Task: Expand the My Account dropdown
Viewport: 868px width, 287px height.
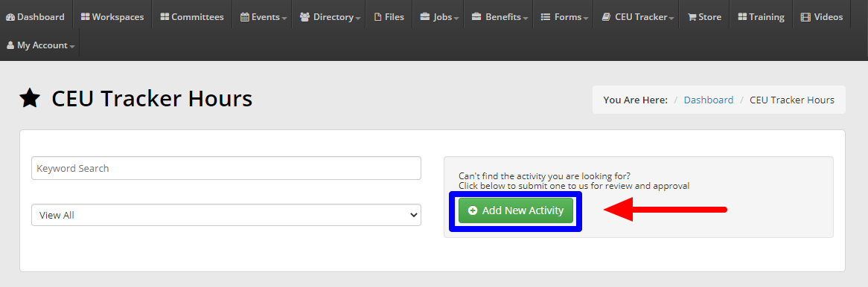Action: tap(40, 45)
